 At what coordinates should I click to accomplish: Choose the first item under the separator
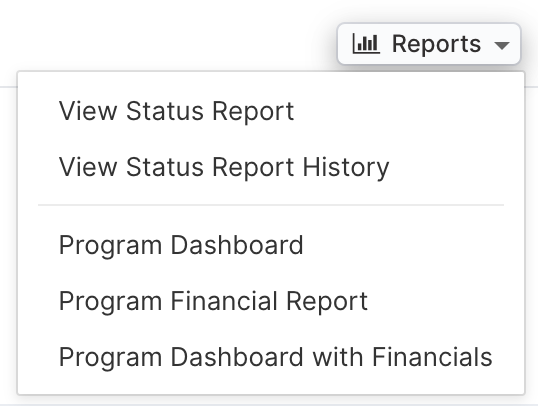[271, 245]
